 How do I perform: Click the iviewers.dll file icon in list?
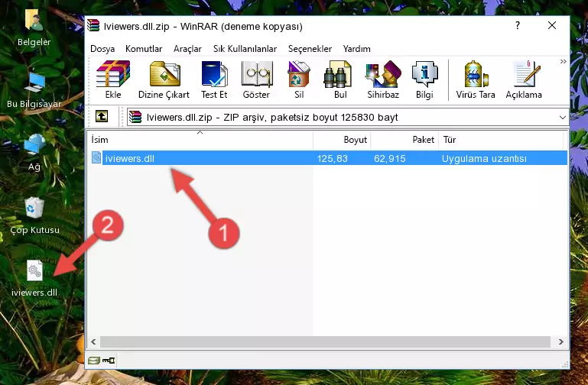[x=96, y=157]
